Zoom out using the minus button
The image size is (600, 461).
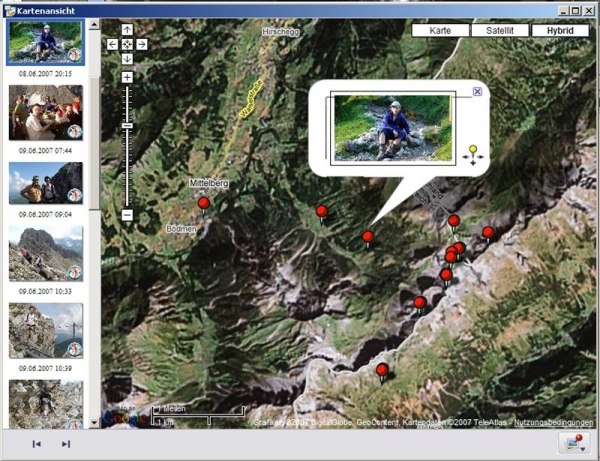(127, 215)
